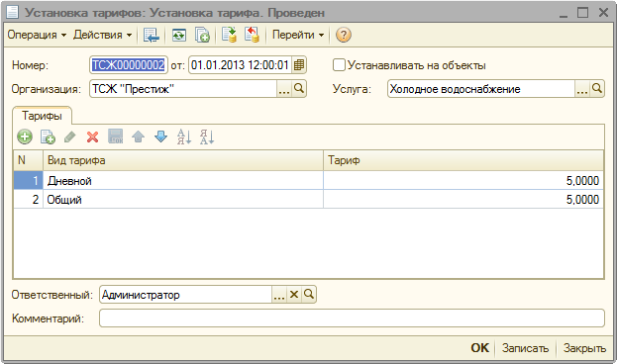Click the copy document toolbar icon

(x=202, y=35)
